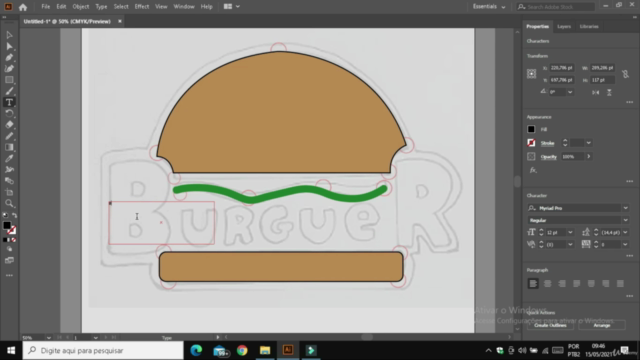Set paragraph align center
This screenshot has height=360, width=640.
point(548,283)
